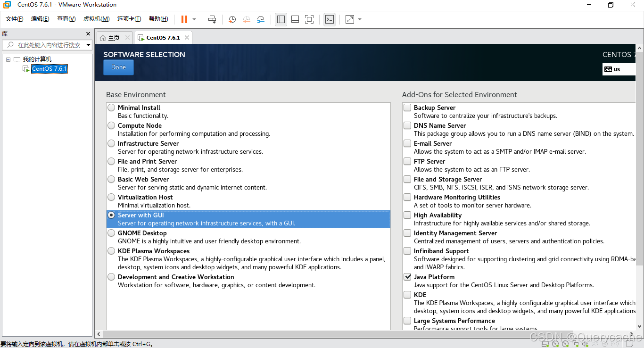Image resolution: width=644 pixels, height=348 pixels.
Task: Open the 虚拟机(M) menu
Action: click(x=96, y=19)
